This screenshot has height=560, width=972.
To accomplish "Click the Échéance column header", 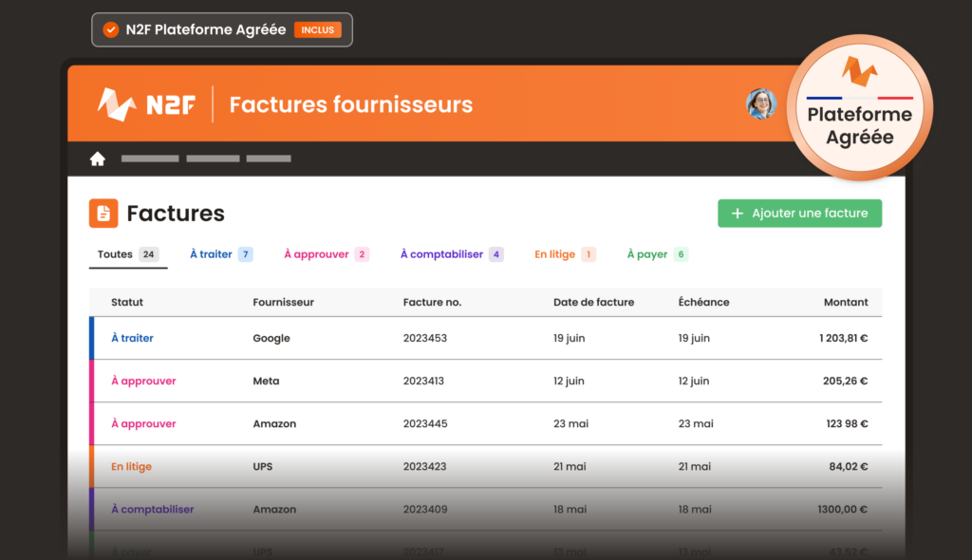I will [x=702, y=302].
